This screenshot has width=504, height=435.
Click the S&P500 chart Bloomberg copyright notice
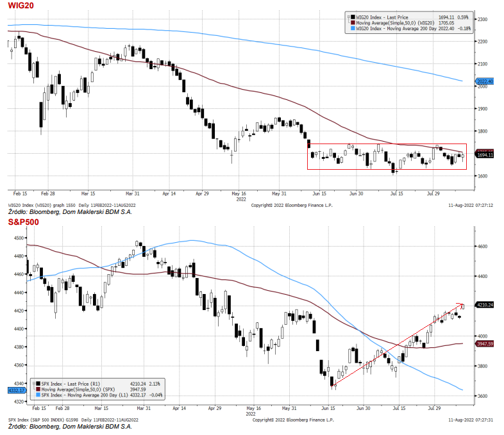coord(293,420)
